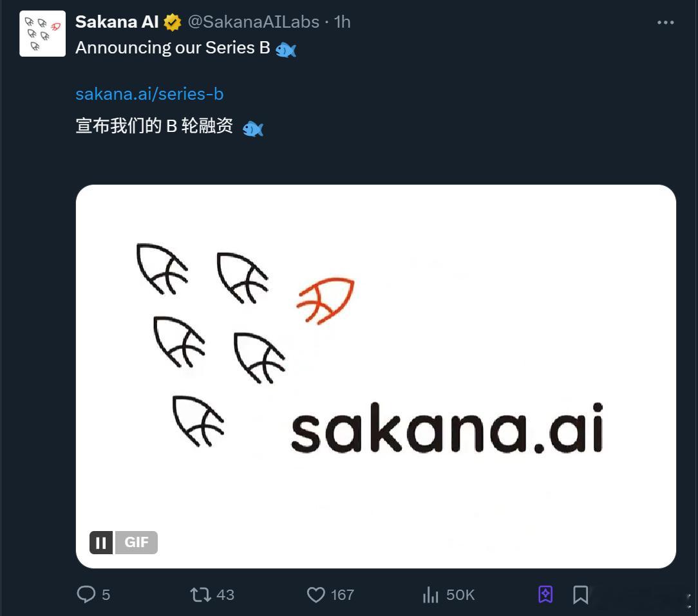Viewport: 698px width, 616px height.
Task: Click the gold verified badge next to Sakana AI
Action: tap(171, 21)
